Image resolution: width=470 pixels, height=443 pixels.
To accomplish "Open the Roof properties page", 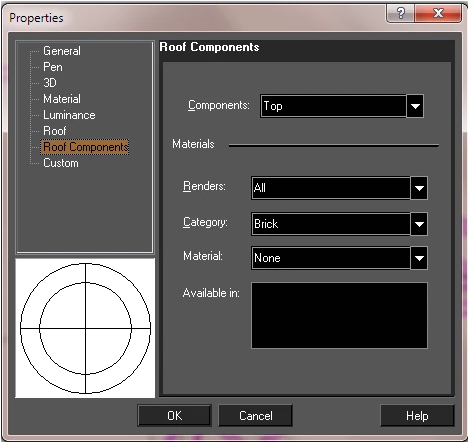I will click(55, 131).
